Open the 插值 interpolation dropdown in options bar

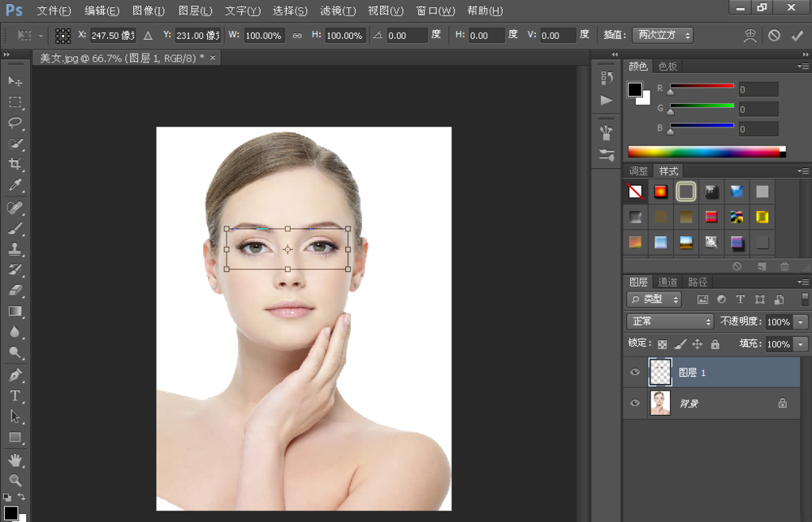tap(659, 35)
